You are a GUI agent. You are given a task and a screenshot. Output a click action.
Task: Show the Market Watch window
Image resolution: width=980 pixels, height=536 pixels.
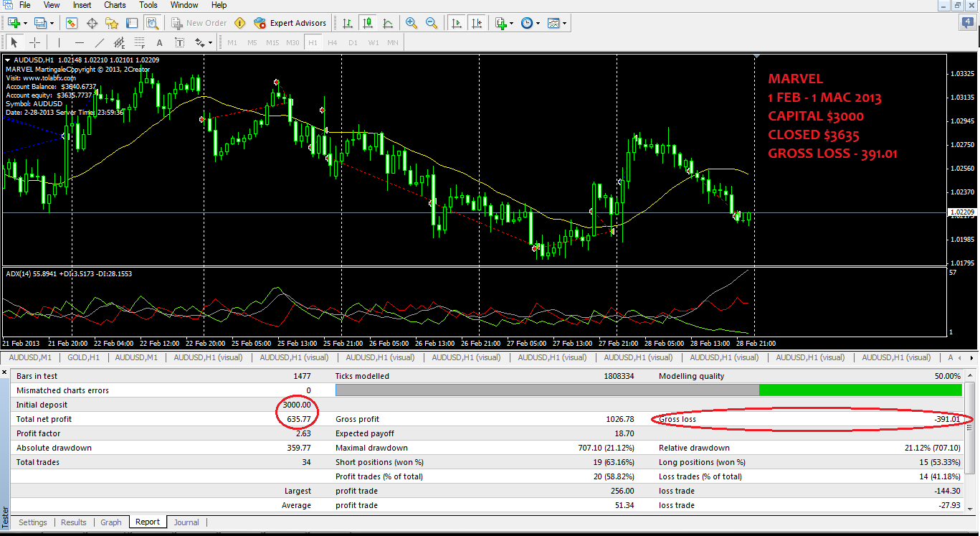click(72, 23)
